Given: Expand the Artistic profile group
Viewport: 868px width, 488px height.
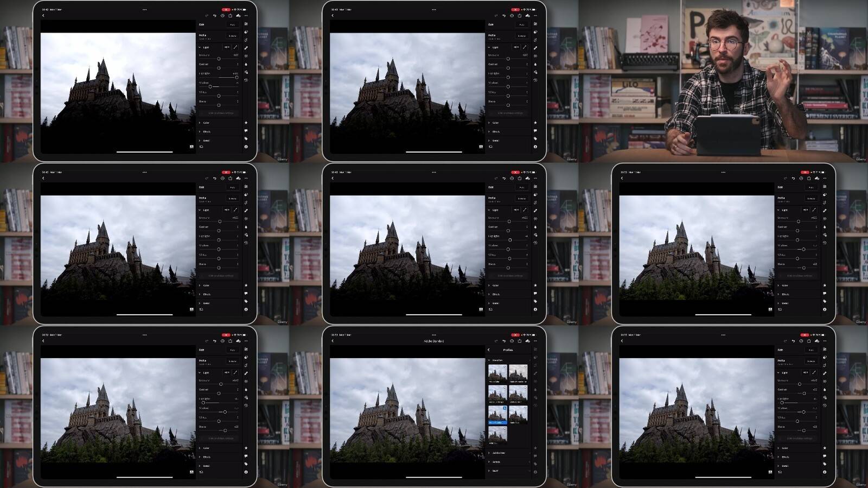Looking at the screenshot, I should 489,462.
